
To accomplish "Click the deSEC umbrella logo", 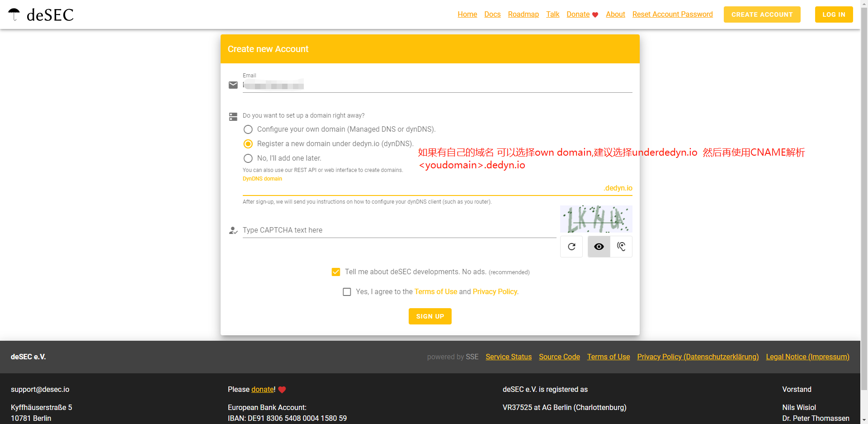I will tap(14, 14).
